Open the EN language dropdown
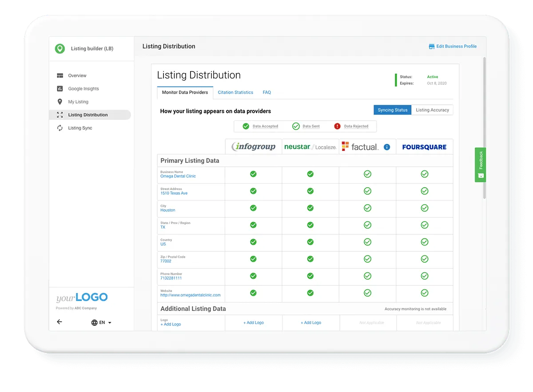The height and width of the screenshot is (392, 533). 101,323
